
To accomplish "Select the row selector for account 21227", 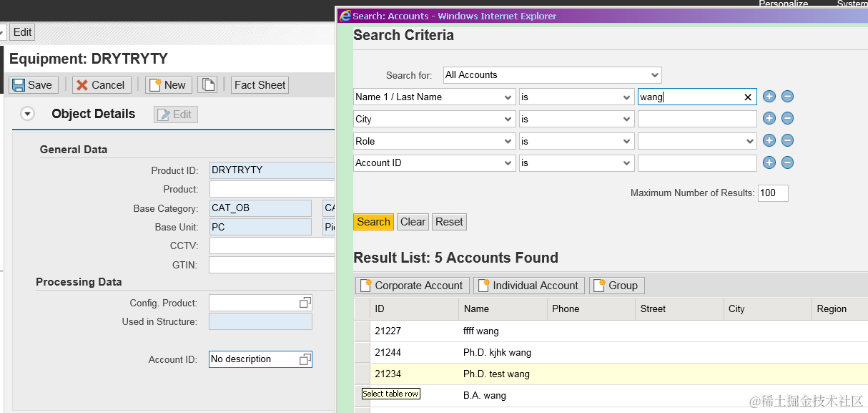I will [x=362, y=331].
